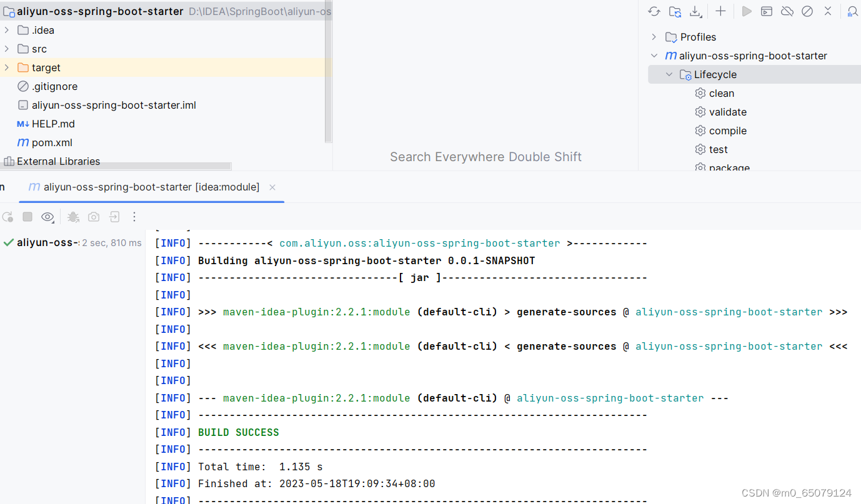Click the camera thread dump icon
This screenshot has height=504, width=861.
(x=94, y=217)
